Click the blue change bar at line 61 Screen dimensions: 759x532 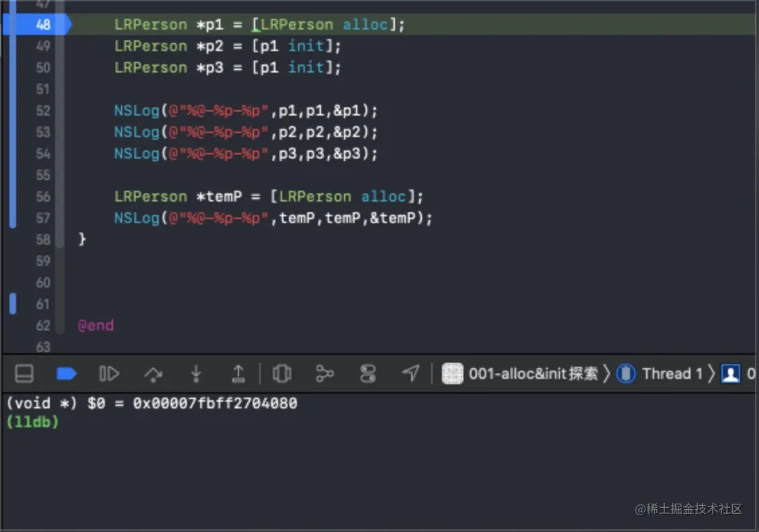[13, 304]
